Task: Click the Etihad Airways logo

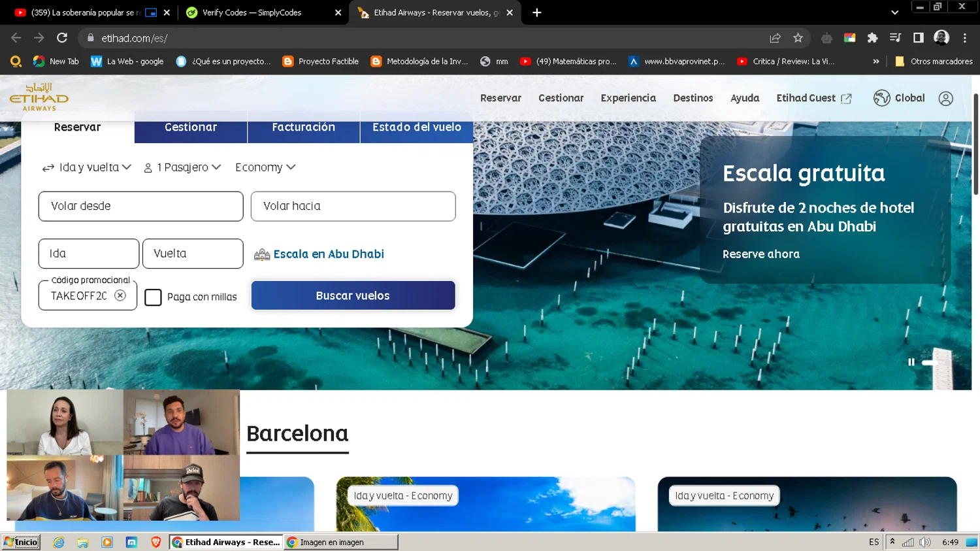Action: point(39,97)
